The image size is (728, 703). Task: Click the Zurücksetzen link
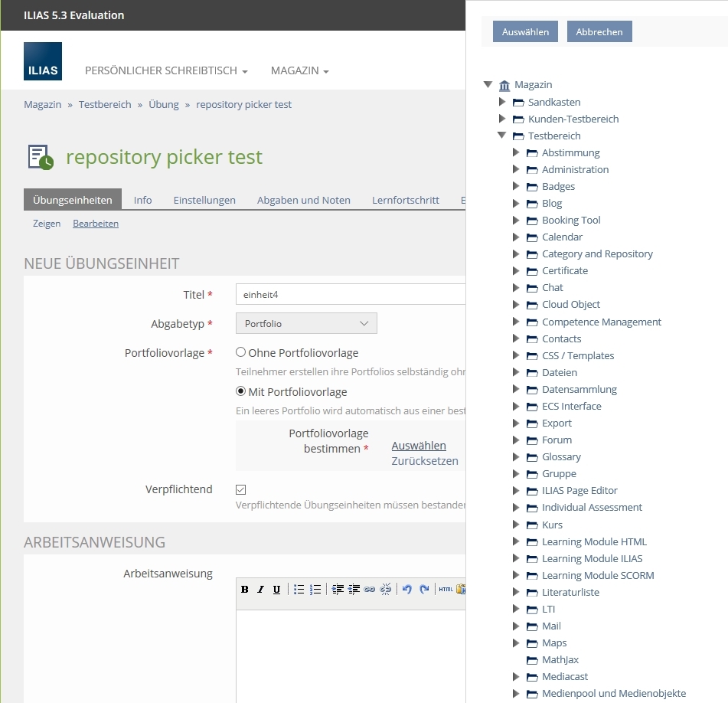pos(425,461)
